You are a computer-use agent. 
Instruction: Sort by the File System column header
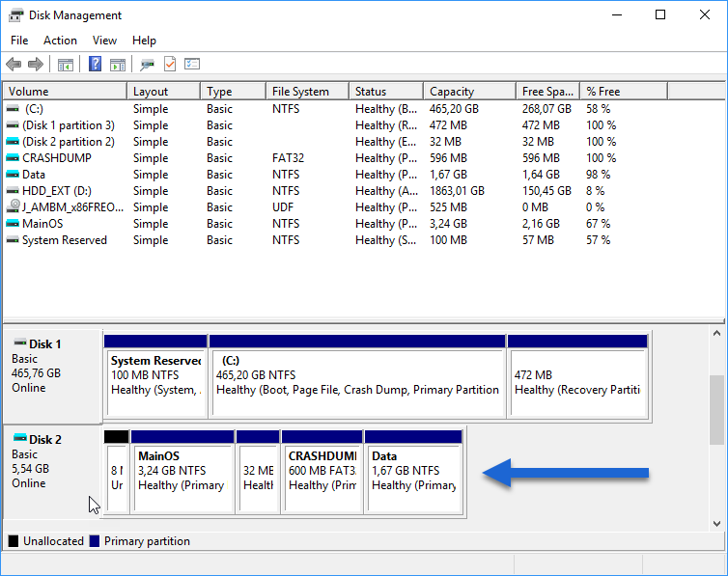tap(308, 92)
